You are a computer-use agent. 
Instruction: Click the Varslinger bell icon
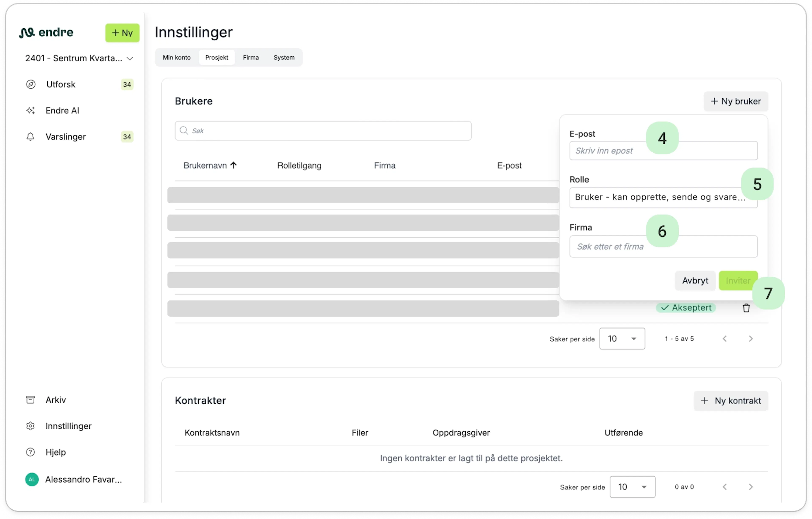[x=30, y=137]
